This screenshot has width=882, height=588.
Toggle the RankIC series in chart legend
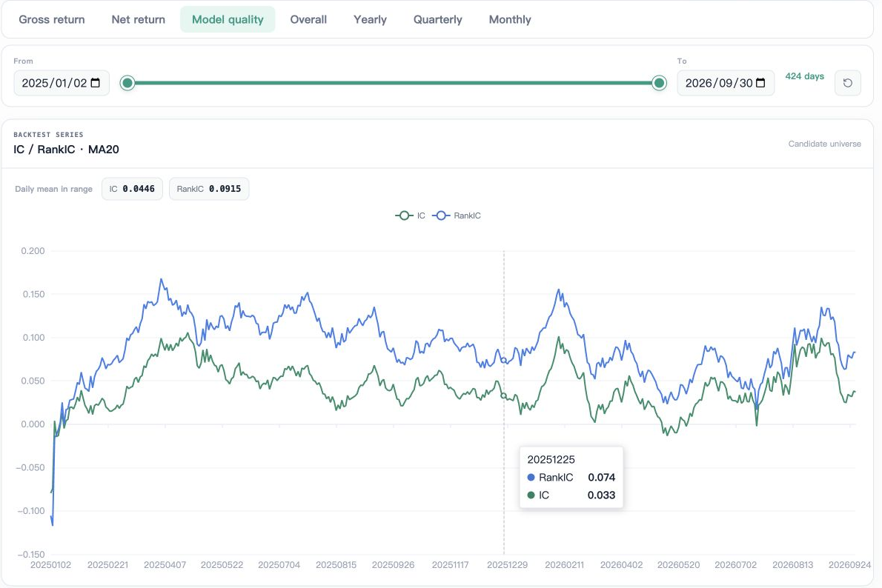(456, 216)
